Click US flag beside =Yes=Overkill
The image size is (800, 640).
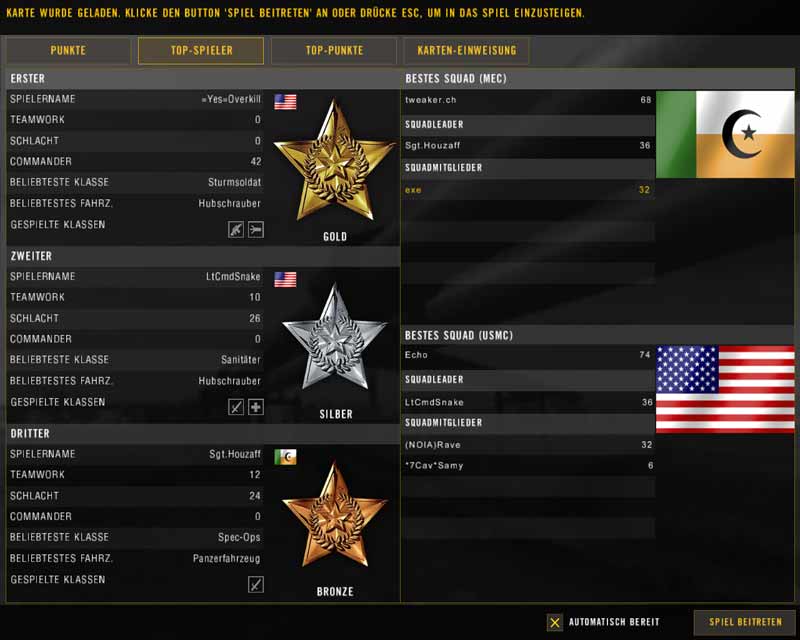coord(285,101)
